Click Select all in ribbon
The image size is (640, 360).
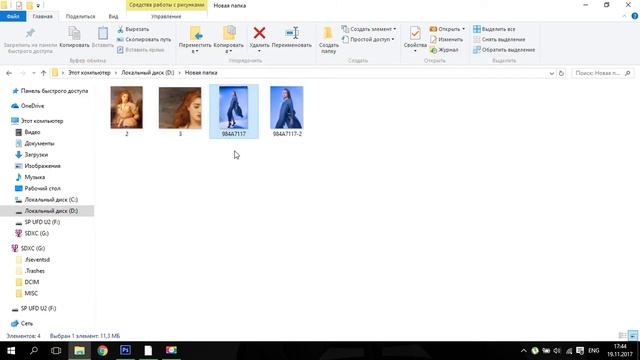click(x=494, y=29)
